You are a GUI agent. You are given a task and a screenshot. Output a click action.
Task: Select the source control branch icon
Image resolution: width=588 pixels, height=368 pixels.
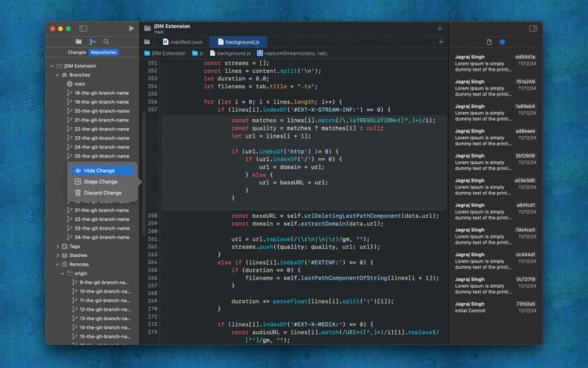93,42
